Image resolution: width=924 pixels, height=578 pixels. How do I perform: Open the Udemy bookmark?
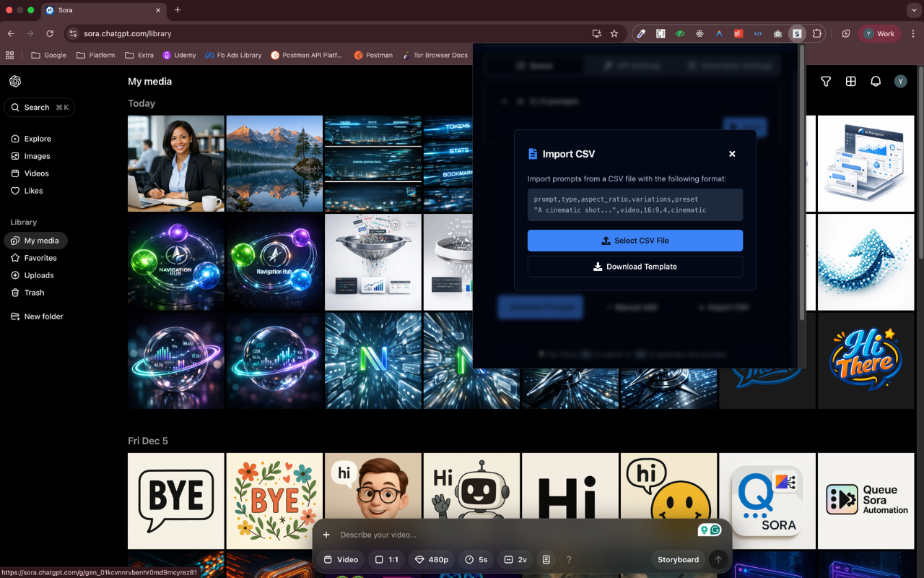click(179, 55)
